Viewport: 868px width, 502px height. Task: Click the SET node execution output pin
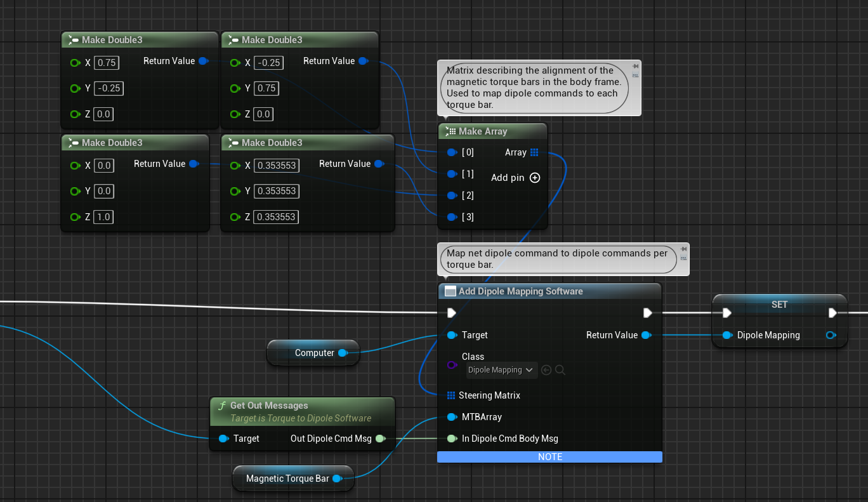(x=833, y=313)
